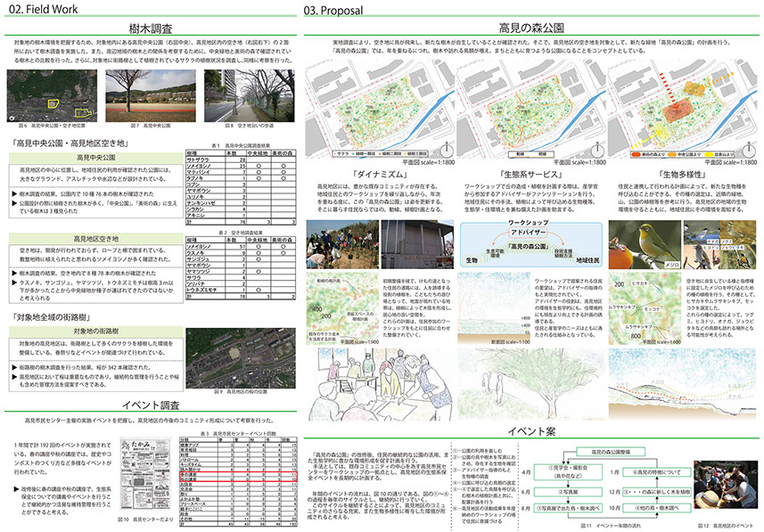Click the 樹木調査 heading
Image resolution: width=764 pixels, height=532 pixels.
click(x=151, y=29)
